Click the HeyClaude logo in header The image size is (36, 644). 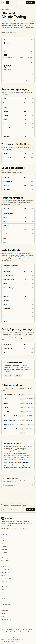click(7, 2)
